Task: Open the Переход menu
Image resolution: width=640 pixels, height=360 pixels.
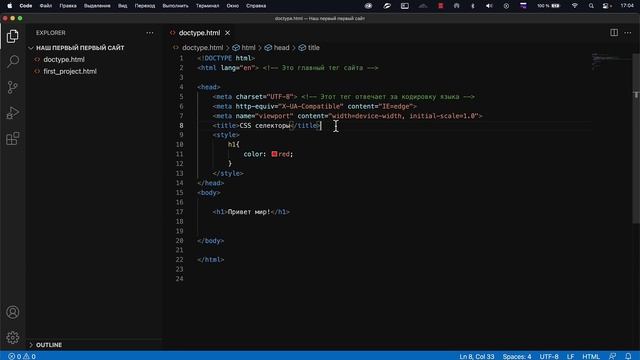Action: pos(144,6)
